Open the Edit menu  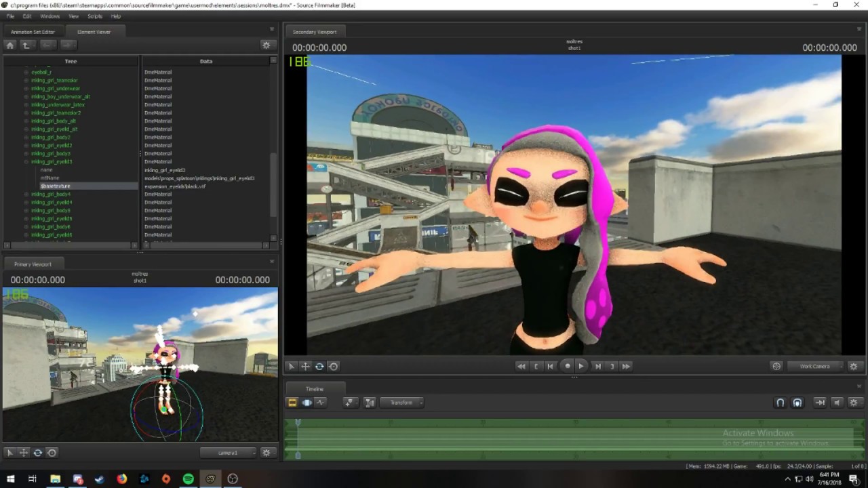point(27,16)
